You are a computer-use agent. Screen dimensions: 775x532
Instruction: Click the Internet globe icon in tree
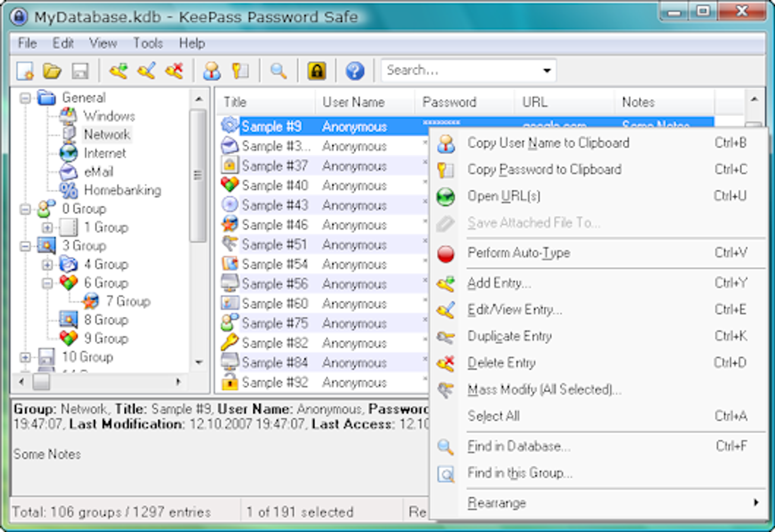[69, 153]
